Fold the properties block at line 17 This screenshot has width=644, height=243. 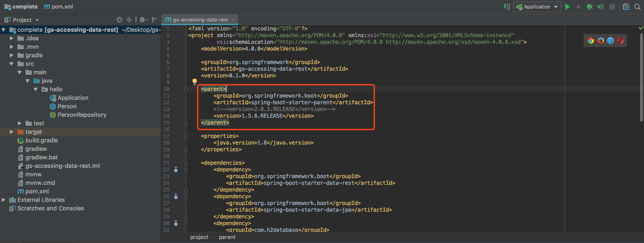click(186, 136)
